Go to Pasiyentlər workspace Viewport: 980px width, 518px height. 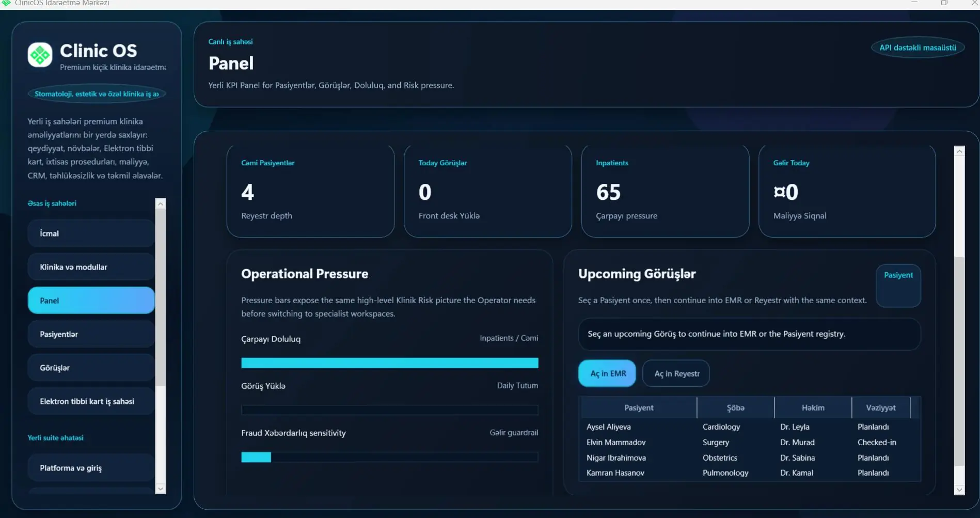(91, 334)
